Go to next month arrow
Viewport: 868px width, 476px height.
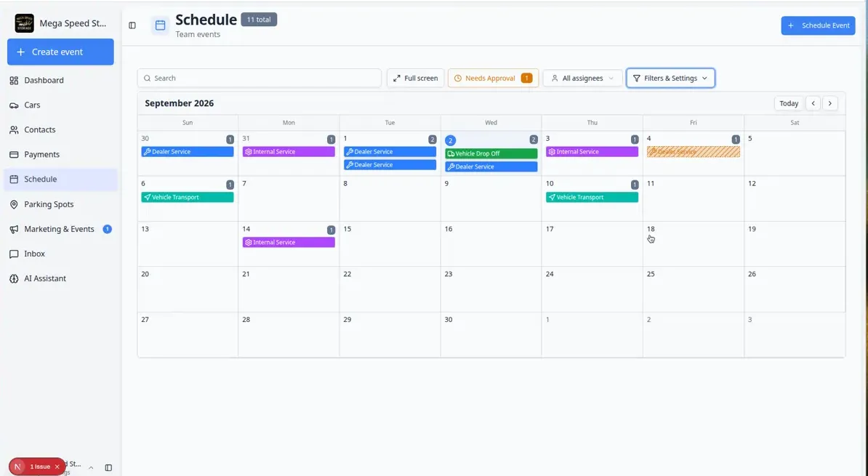tap(829, 103)
